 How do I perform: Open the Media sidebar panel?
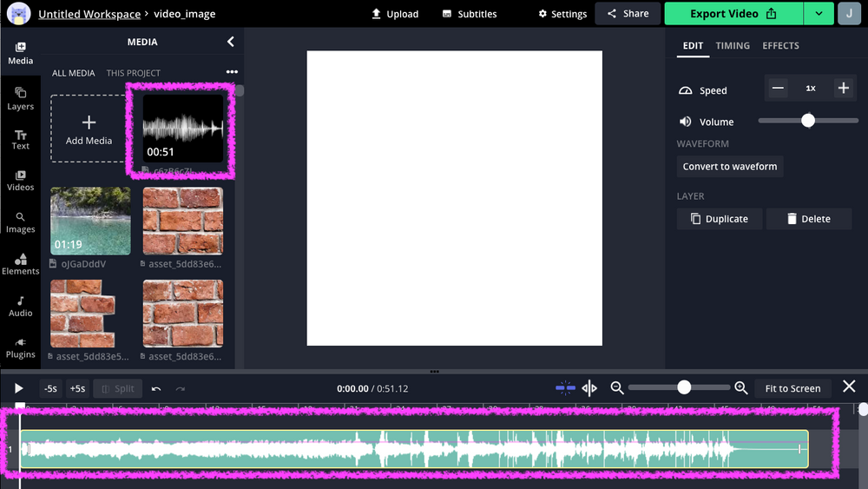tap(21, 53)
